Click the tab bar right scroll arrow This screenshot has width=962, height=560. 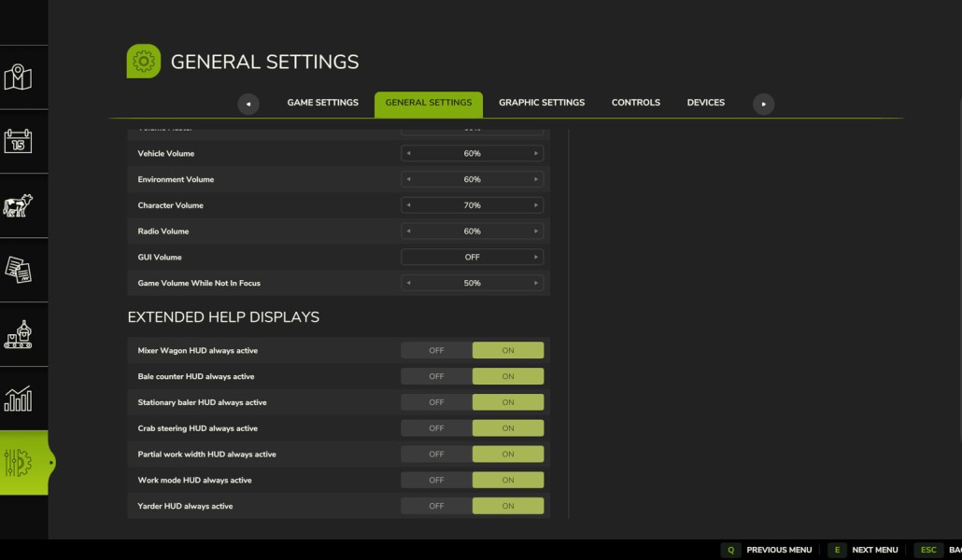(x=763, y=104)
